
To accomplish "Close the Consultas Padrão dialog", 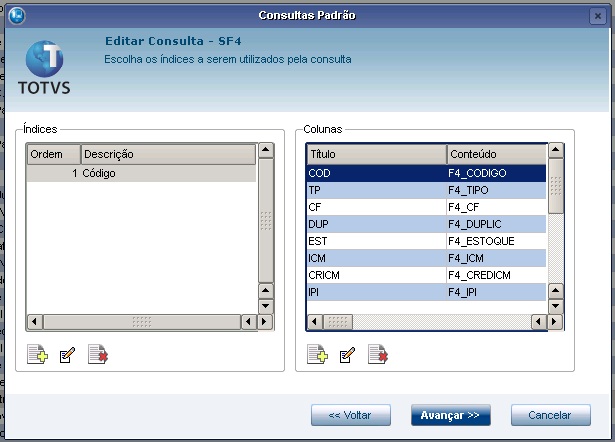I will click(x=598, y=16).
